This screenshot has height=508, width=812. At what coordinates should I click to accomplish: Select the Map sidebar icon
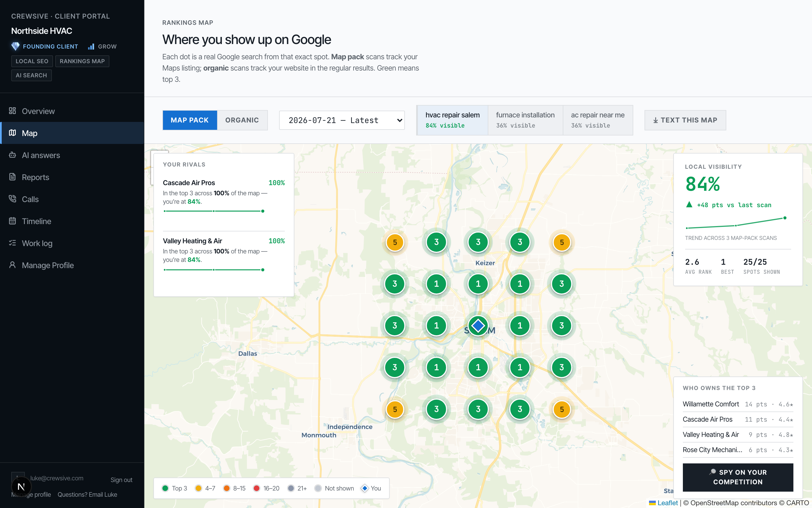coord(12,133)
